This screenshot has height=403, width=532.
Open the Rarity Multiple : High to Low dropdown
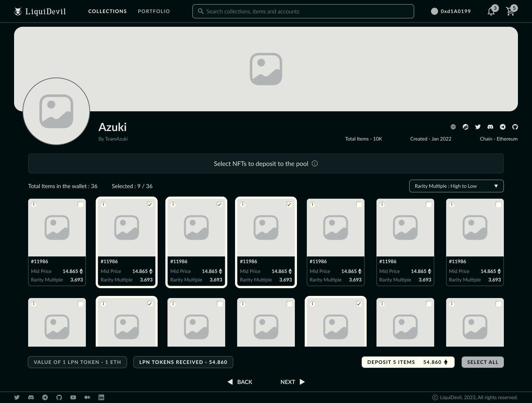click(456, 186)
